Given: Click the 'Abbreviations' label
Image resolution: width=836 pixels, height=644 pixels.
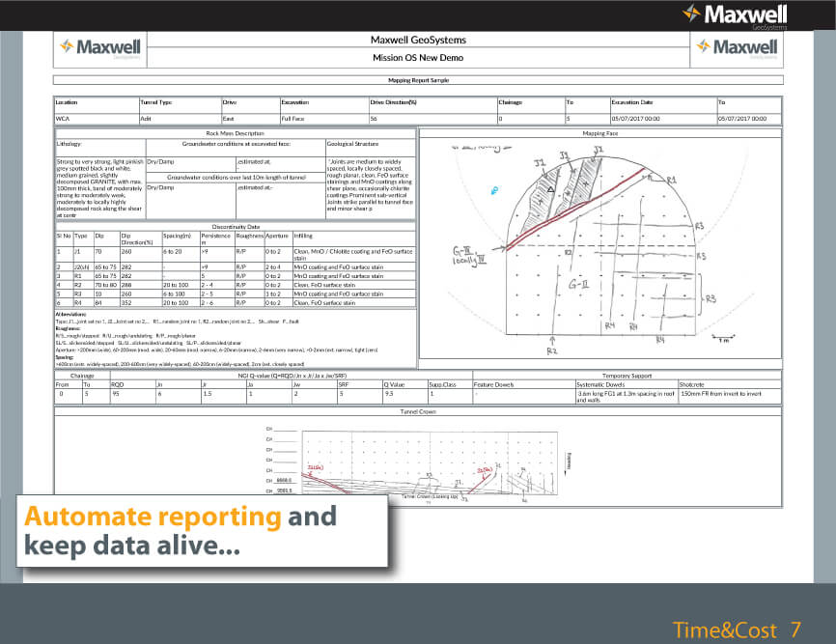Looking at the screenshot, I should pos(70,315).
